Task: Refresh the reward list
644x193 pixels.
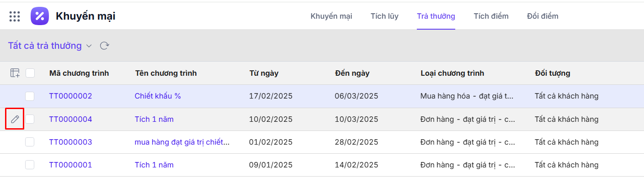Action: [105, 46]
